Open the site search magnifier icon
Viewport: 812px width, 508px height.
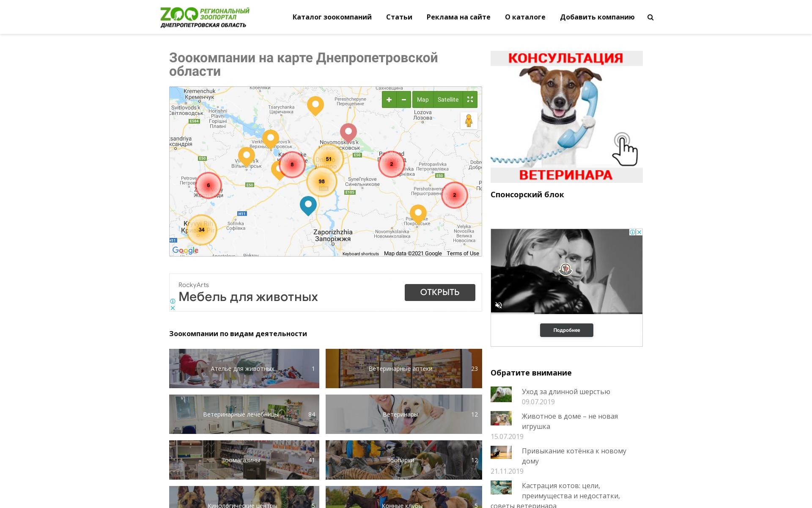point(650,17)
